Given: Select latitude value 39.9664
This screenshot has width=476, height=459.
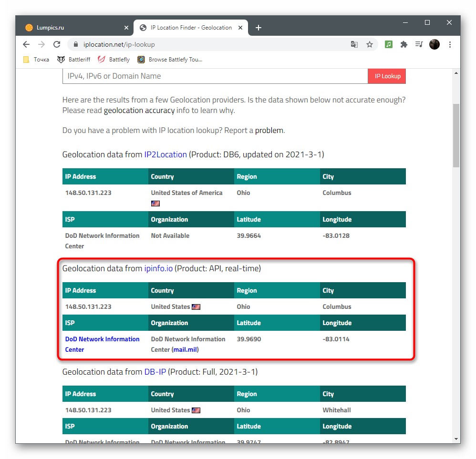Looking at the screenshot, I should (248, 236).
